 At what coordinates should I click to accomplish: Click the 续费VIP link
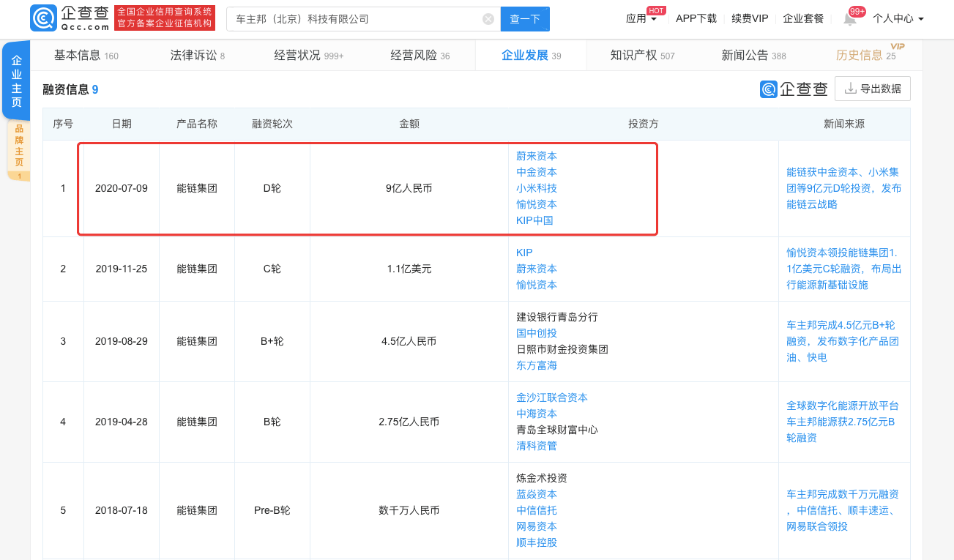(750, 19)
